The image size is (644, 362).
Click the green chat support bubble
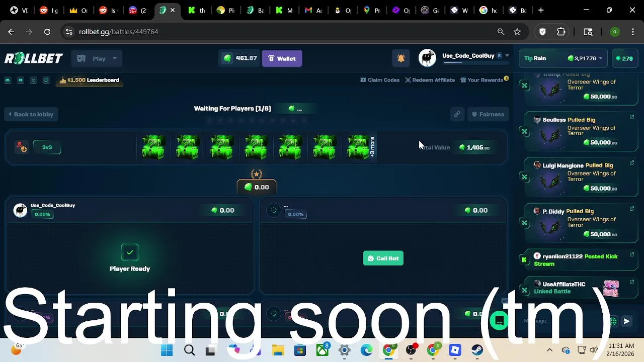[x=500, y=320]
